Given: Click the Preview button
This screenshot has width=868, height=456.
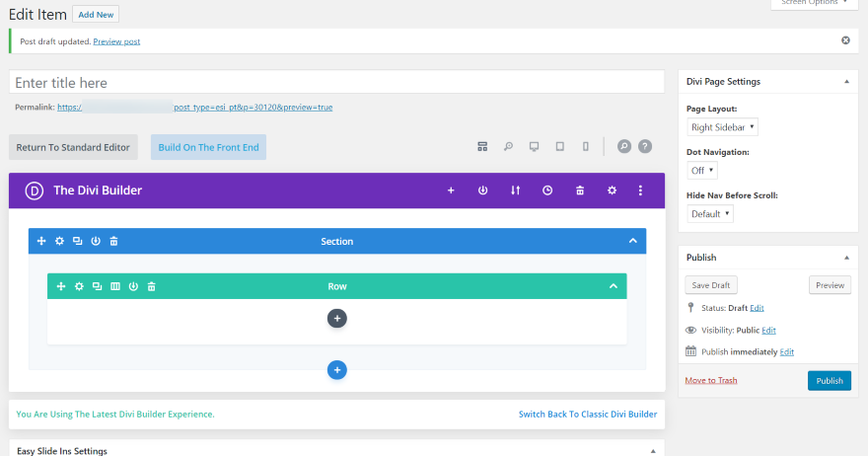Looking at the screenshot, I should tap(830, 285).
